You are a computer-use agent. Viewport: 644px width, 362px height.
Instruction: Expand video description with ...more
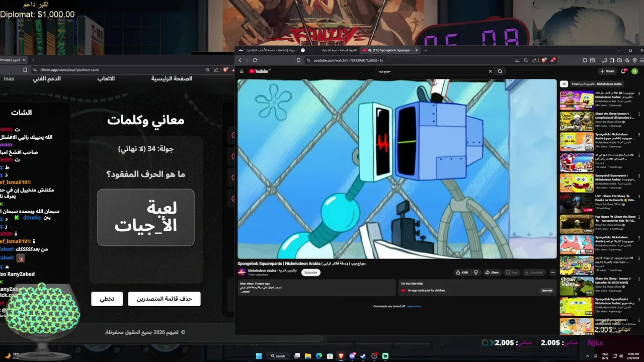[x=245, y=292]
